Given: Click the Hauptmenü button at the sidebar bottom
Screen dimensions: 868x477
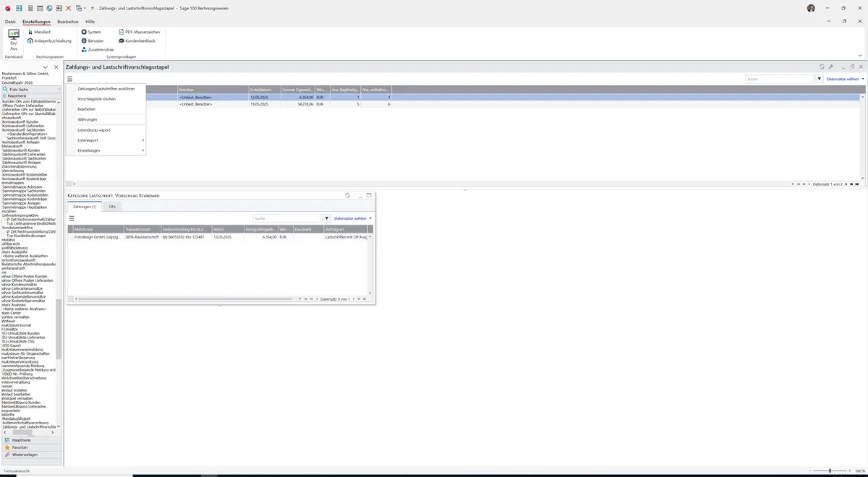Looking at the screenshot, I should [x=30, y=440].
